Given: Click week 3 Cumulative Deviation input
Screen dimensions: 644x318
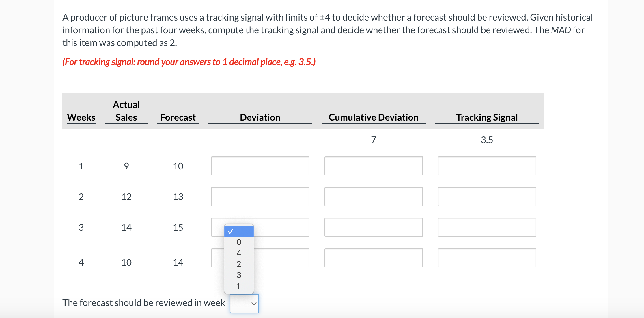Looking at the screenshot, I should coord(374,227).
